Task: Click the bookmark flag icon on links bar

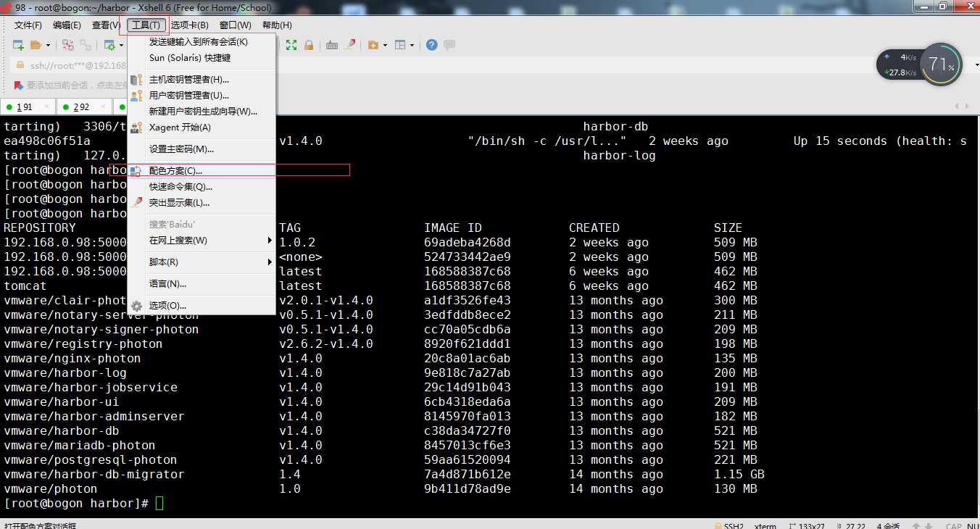Action: 19,86
